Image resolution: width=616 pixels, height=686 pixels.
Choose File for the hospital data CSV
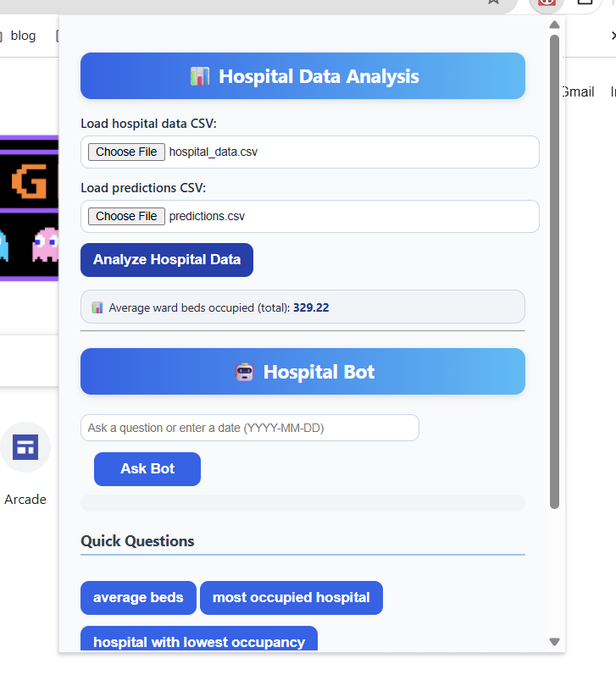pyautogui.click(x=125, y=152)
